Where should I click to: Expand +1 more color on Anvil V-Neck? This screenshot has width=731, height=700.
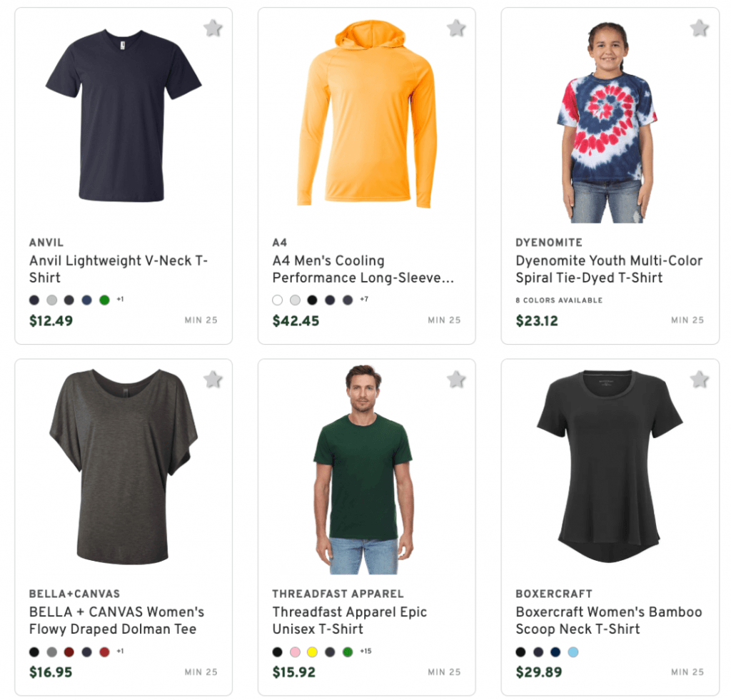[120, 299]
